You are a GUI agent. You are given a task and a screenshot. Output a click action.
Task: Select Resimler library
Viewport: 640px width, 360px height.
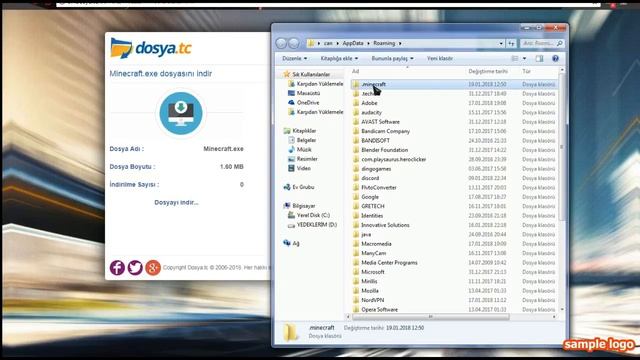point(307,159)
